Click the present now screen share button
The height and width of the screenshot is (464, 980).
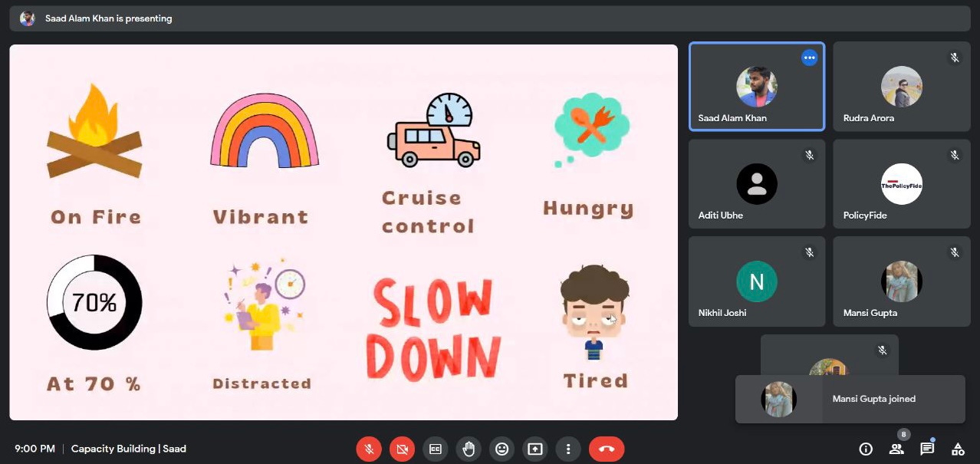(x=535, y=449)
